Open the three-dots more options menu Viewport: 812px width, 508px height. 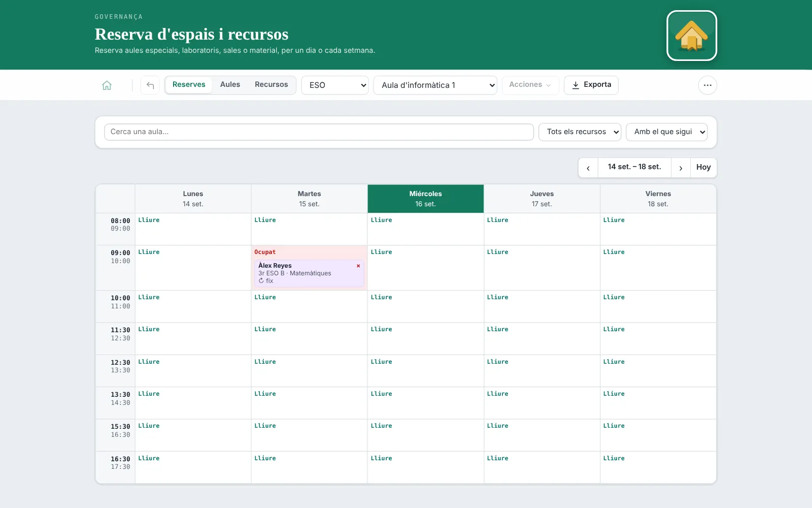tap(707, 85)
